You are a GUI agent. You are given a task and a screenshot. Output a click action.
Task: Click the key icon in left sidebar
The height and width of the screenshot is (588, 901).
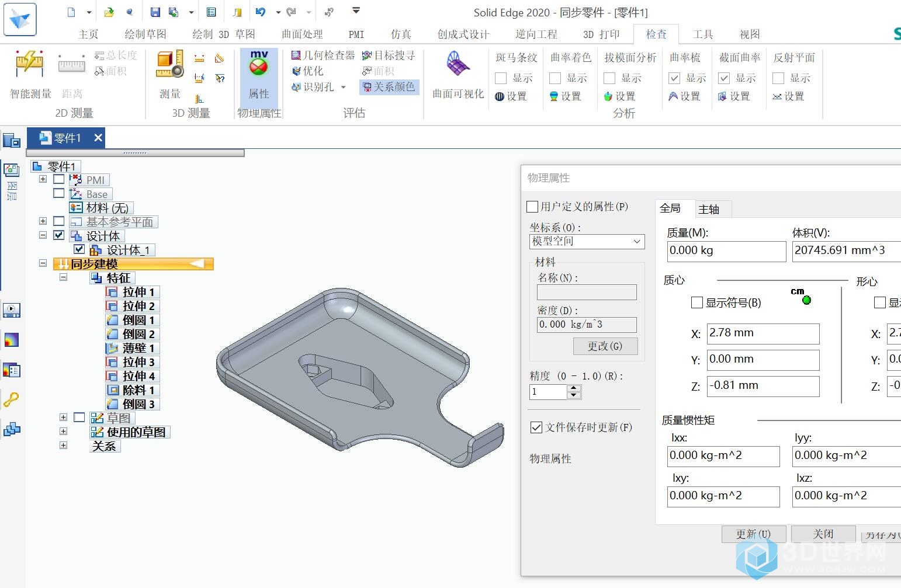point(12,399)
